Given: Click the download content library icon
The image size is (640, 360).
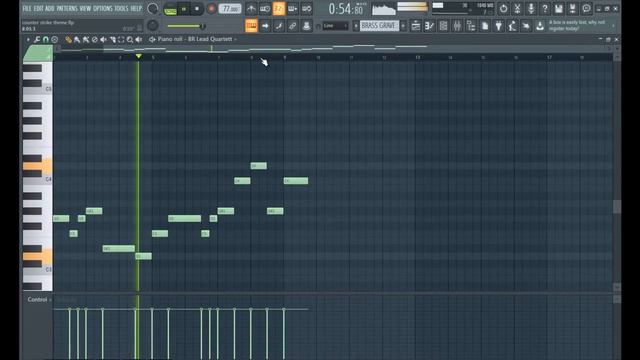Looking at the screenshot, I should point(540,26).
